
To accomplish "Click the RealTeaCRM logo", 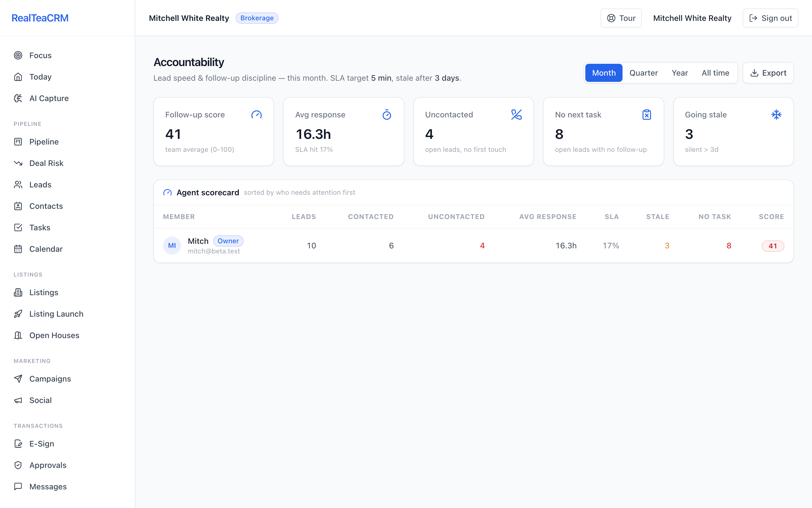I will click(40, 18).
